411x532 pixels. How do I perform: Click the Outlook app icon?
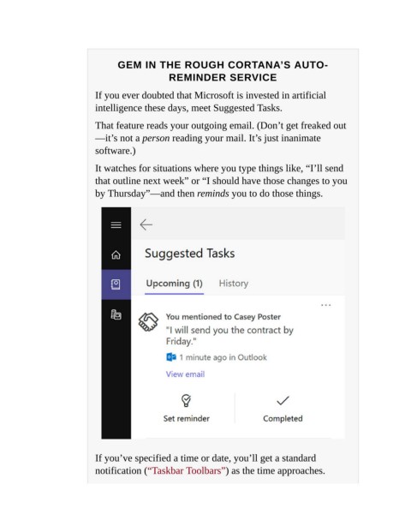171,357
